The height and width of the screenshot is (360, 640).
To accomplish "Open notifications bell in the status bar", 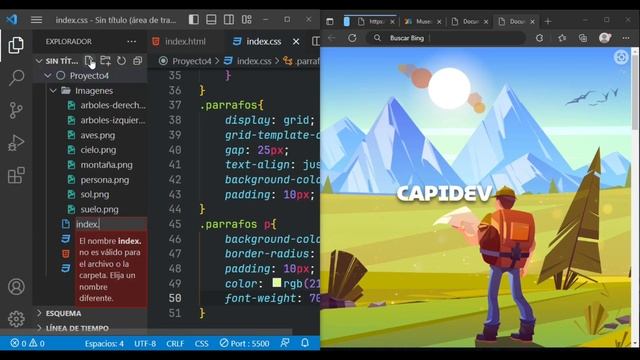I will coord(305,343).
